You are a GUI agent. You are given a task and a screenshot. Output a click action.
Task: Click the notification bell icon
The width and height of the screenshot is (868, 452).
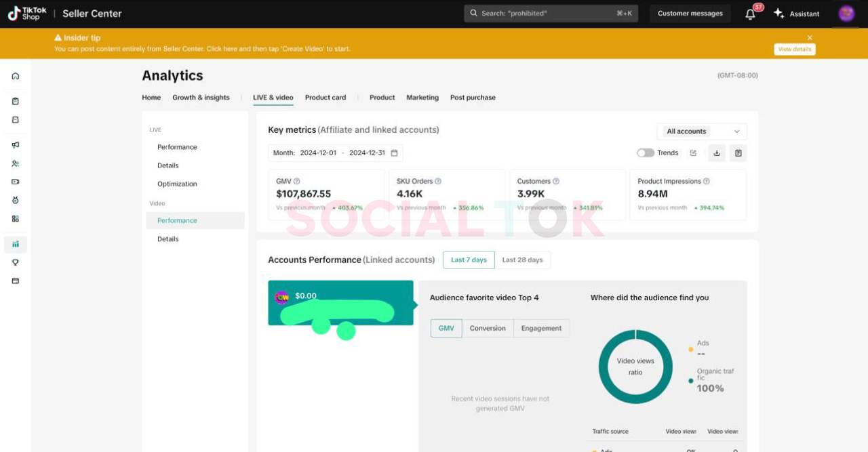(x=750, y=14)
